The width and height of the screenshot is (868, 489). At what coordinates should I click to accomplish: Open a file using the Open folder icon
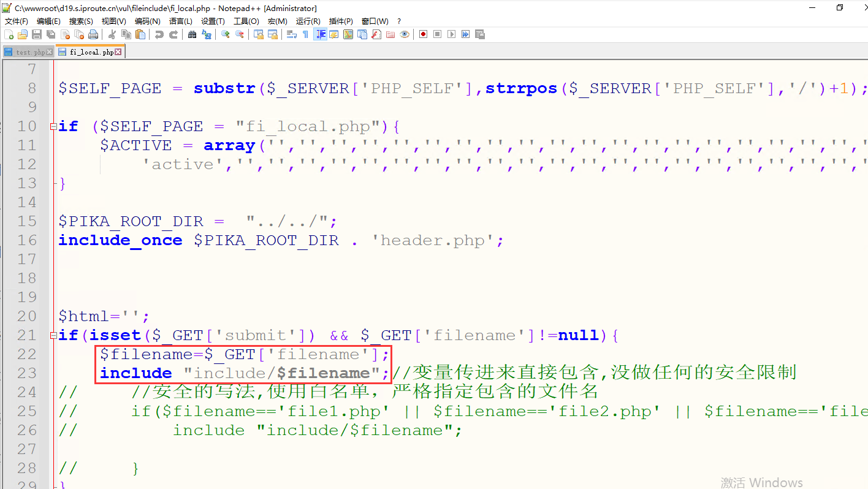21,34
